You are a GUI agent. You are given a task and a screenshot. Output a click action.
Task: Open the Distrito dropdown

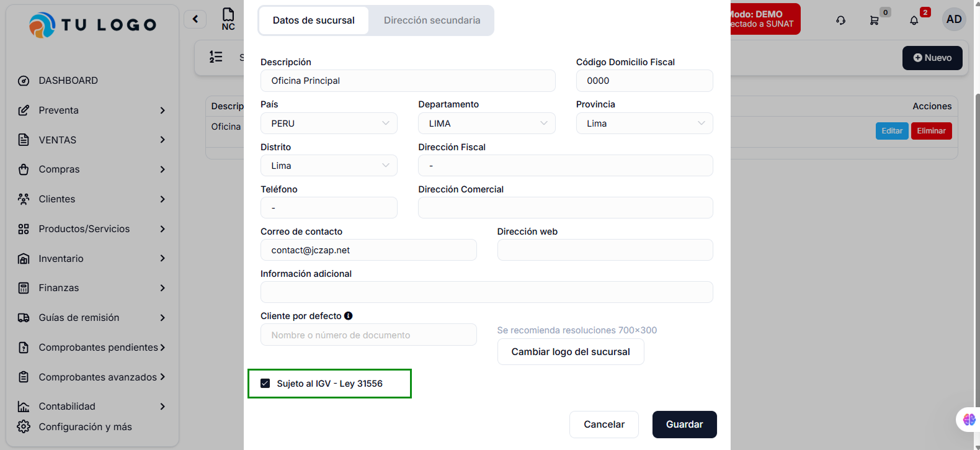329,166
